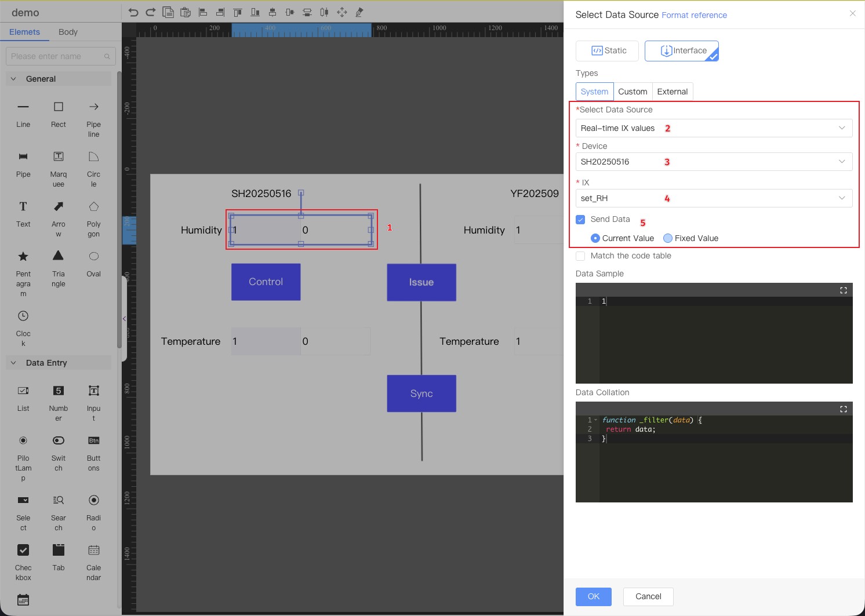Select the Fixed Value radio option

pos(668,238)
